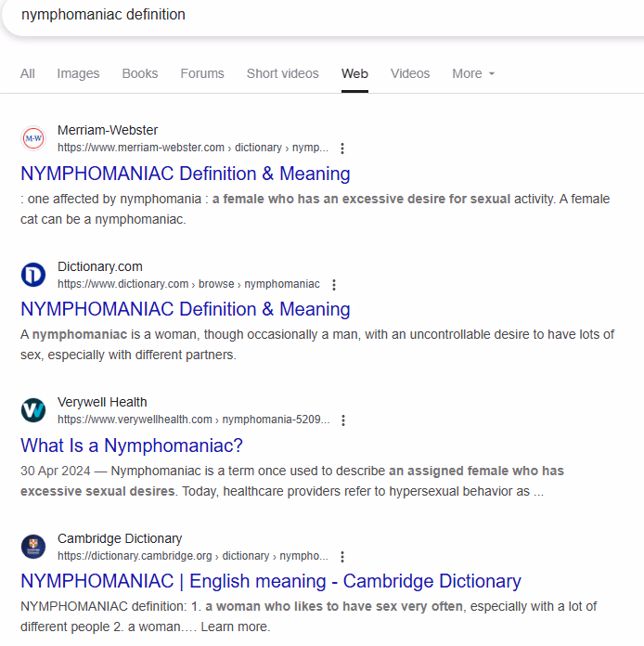644x646 pixels.
Task: Click the verywellhealth.com URL breadcrumb
Action: click(194, 420)
